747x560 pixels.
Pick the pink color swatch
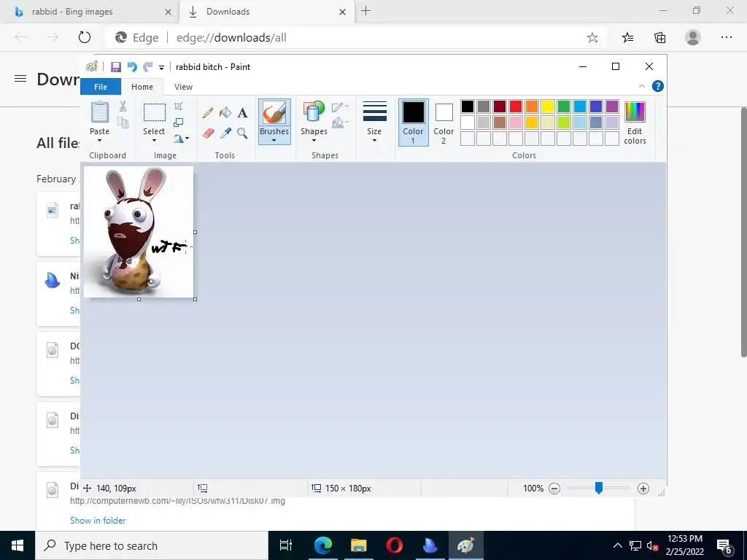pos(516,122)
